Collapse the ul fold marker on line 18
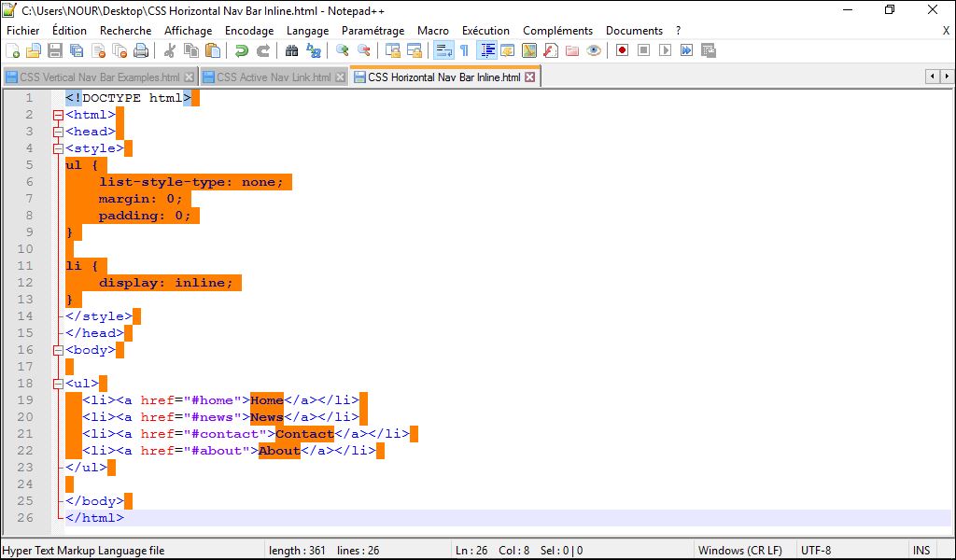The height and width of the screenshot is (560, 956). coord(58,384)
